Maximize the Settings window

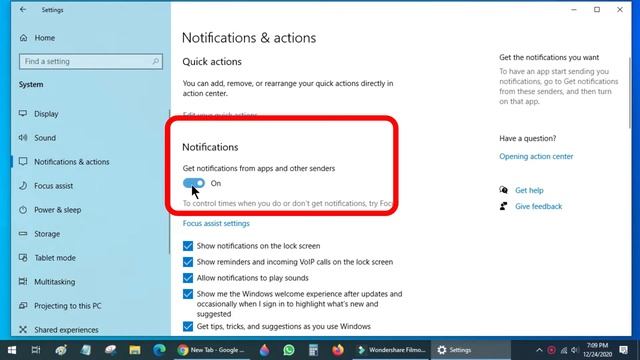597,9
